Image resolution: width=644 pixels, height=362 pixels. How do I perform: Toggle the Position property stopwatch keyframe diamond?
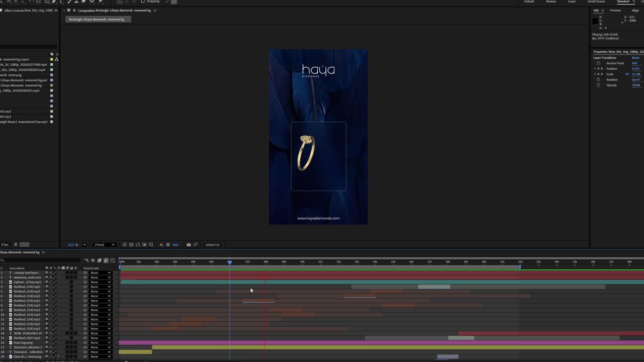598,69
